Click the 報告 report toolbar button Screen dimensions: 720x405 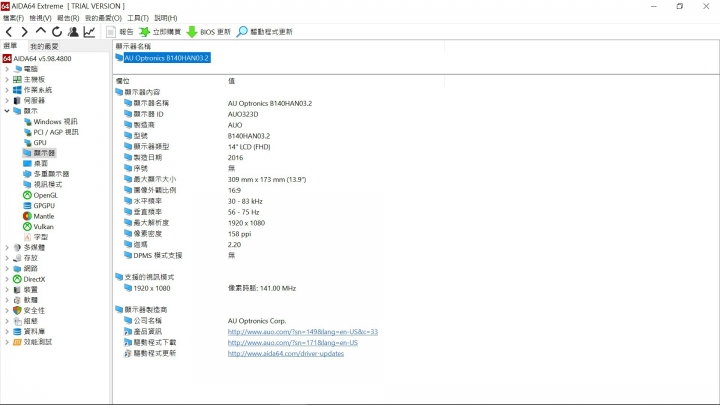[119, 32]
